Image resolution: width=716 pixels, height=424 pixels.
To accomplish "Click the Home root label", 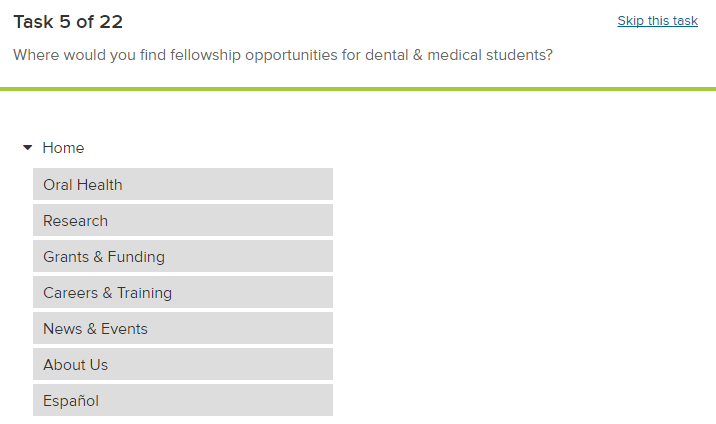I will pyautogui.click(x=63, y=148).
